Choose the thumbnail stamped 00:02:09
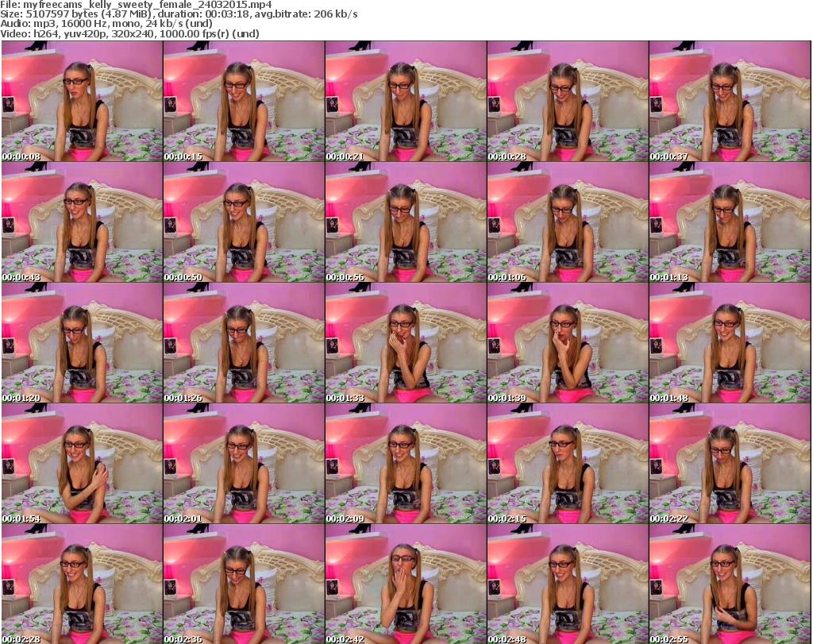813x644 pixels. click(406, 464)
